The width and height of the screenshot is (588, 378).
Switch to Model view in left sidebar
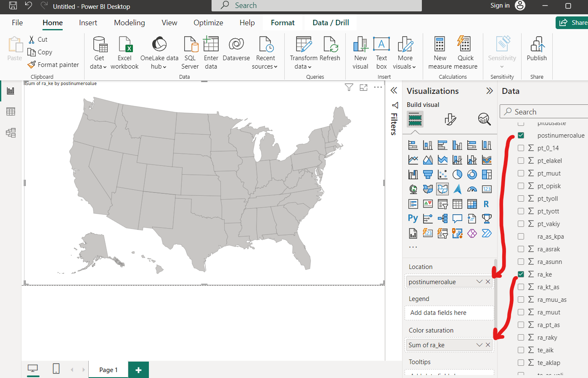[x=11, y=133]
